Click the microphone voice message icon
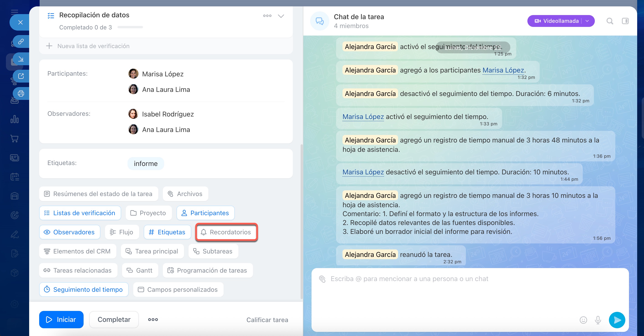Screen dimensions: 644x336 click(598, 320)
